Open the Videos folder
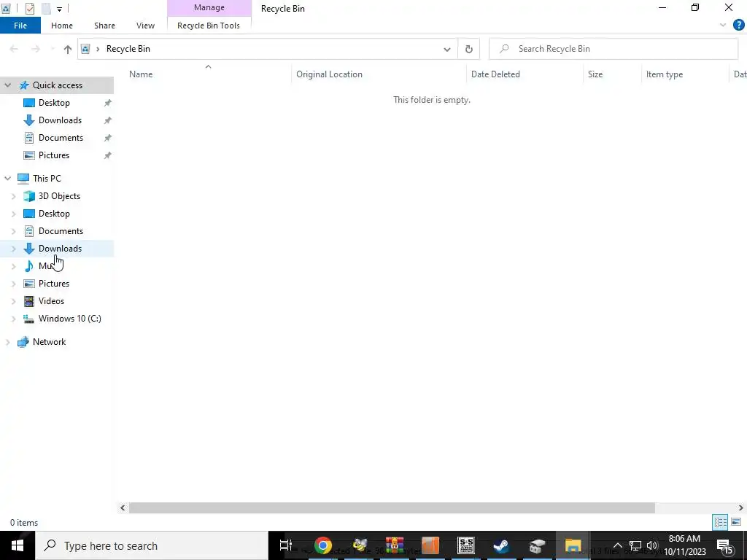 pos(51,301)
